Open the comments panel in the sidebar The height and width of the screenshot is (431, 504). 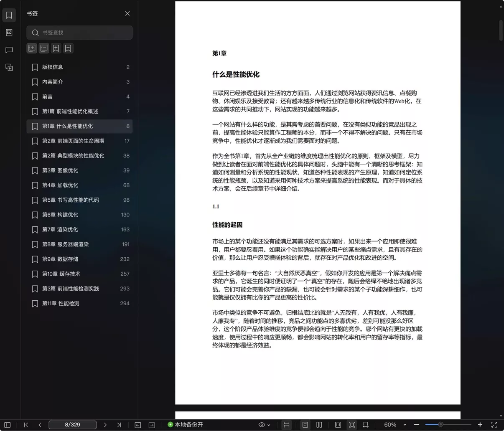click(9, 50)
